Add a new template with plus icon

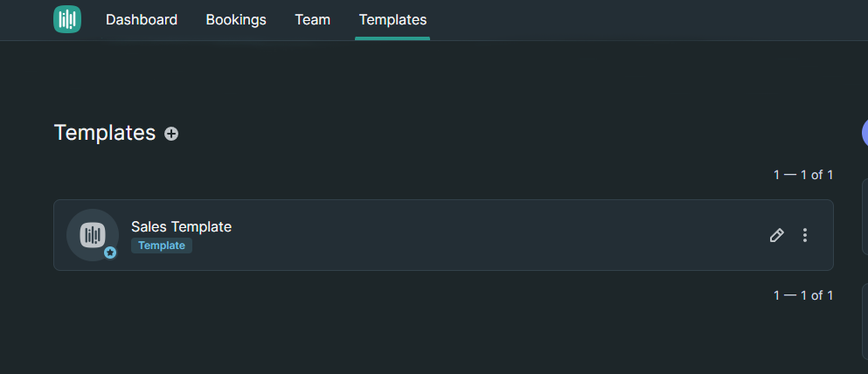coord(171,134)
